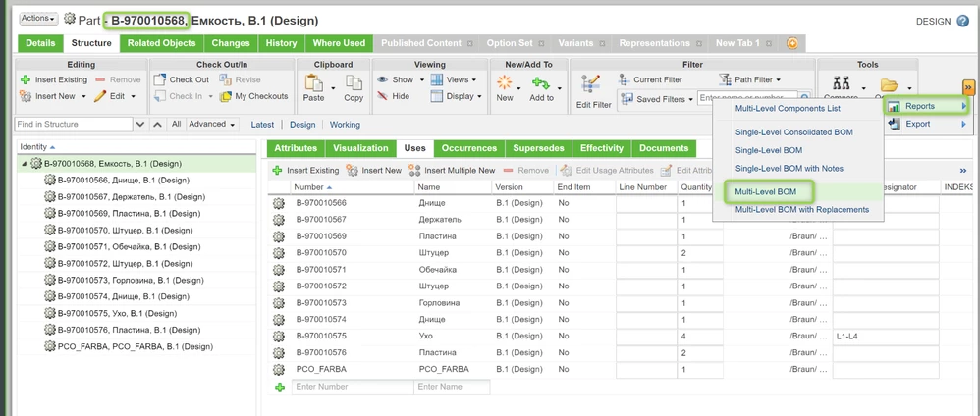Click the gear icon for row B-970010566
This screenshot has height=416, width=980.
(x=279, y=203)
